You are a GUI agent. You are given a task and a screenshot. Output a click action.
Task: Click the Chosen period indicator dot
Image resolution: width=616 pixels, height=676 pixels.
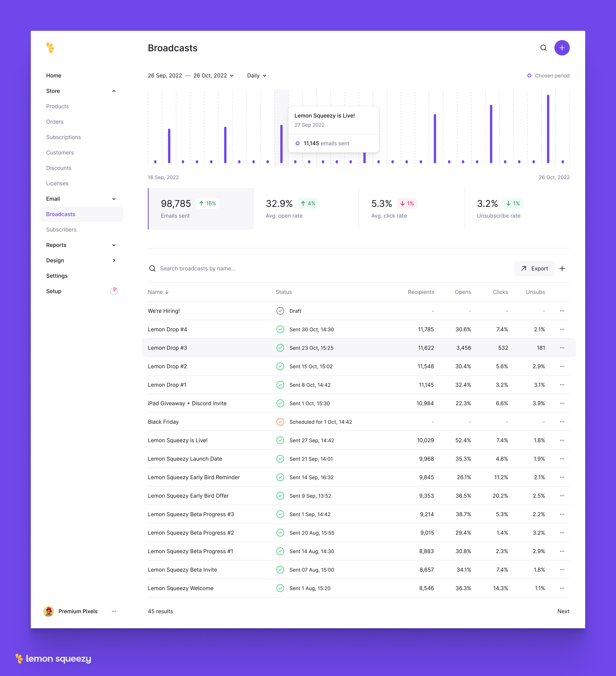tap(529, 75)
